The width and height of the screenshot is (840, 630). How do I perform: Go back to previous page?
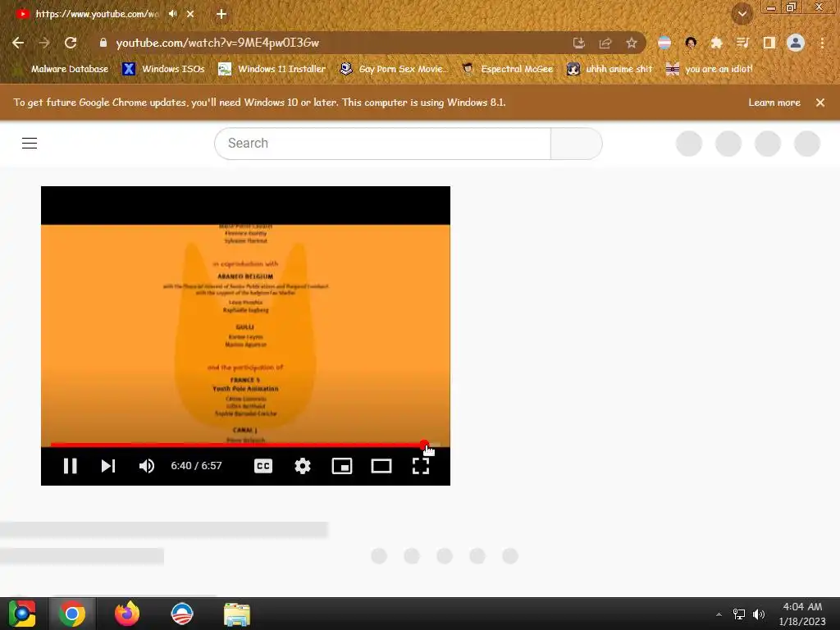18,43
